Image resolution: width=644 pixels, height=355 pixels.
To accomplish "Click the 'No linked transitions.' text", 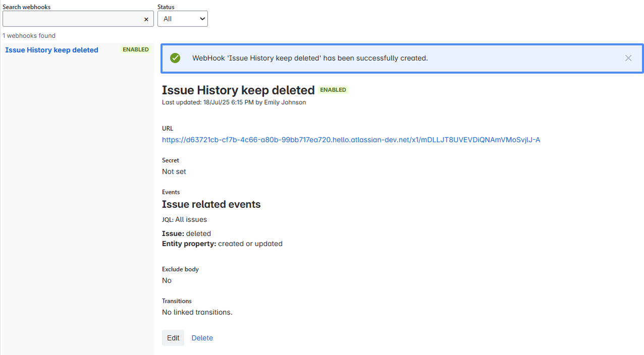I will point(197,312).
